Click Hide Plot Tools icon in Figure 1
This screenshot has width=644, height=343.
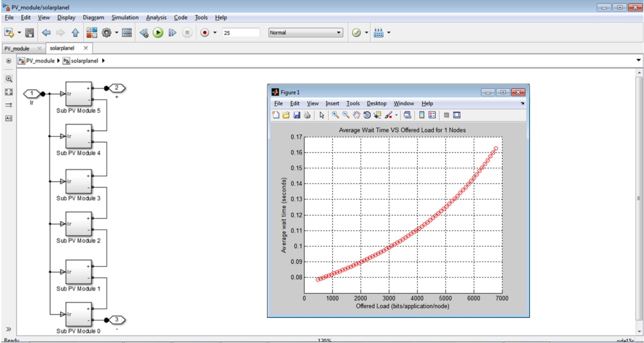447,115
